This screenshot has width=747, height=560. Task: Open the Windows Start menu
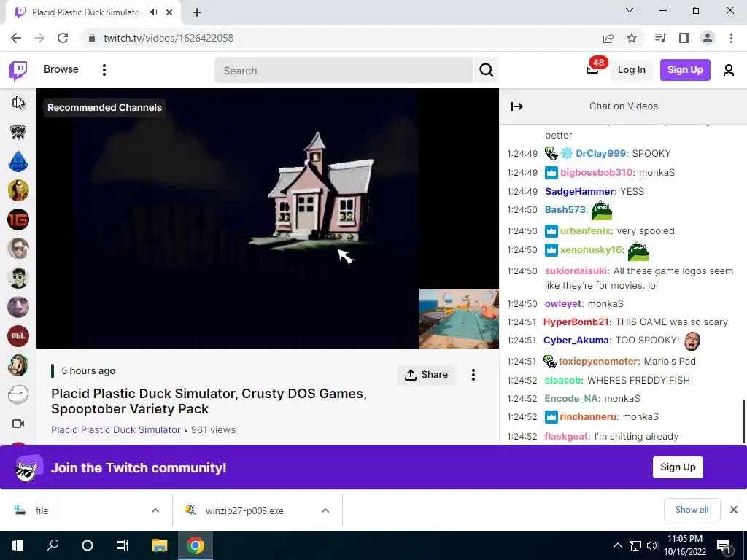pos(18,545)
